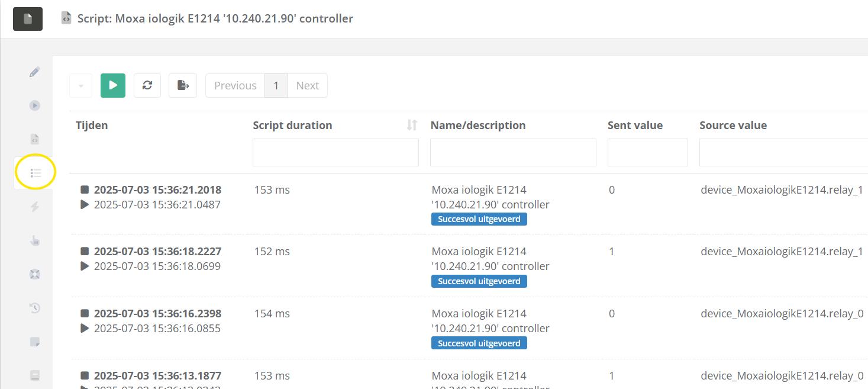Open the circular play icon in sidebar
This screenshot has width=868, height=389.
35,105
